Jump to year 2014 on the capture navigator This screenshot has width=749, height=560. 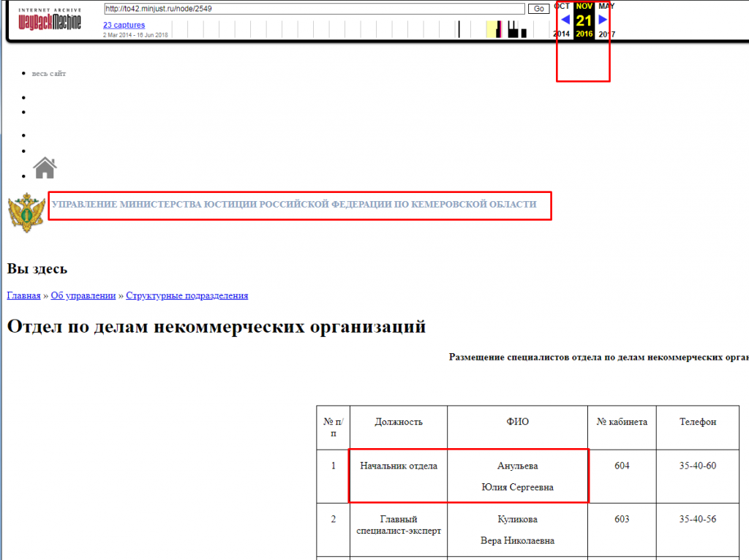click(560, 34)
